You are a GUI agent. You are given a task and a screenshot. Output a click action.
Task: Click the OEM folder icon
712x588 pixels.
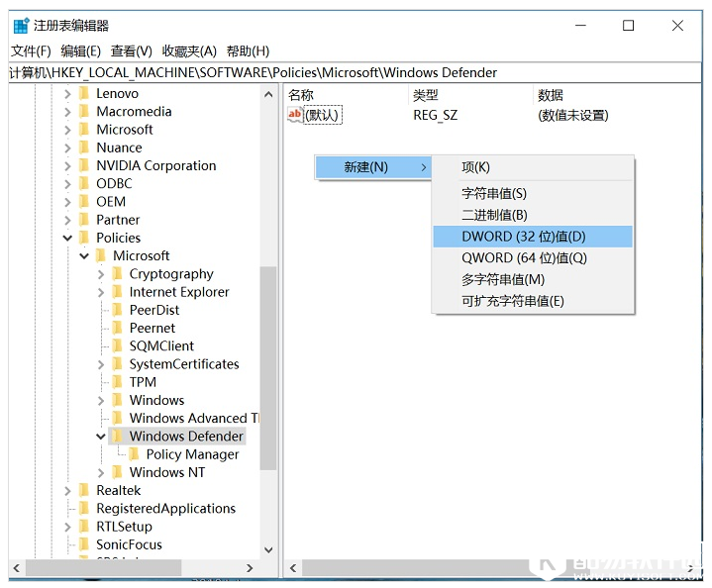84,202
